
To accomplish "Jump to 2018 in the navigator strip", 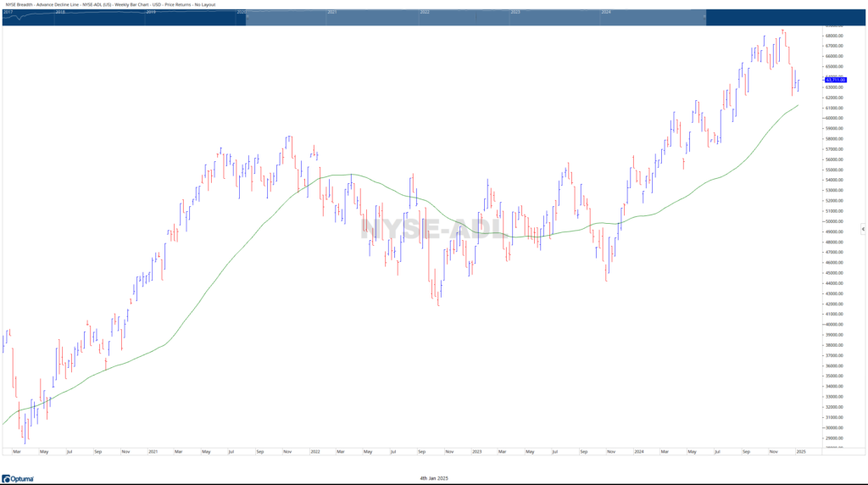I will click(60, 13).
